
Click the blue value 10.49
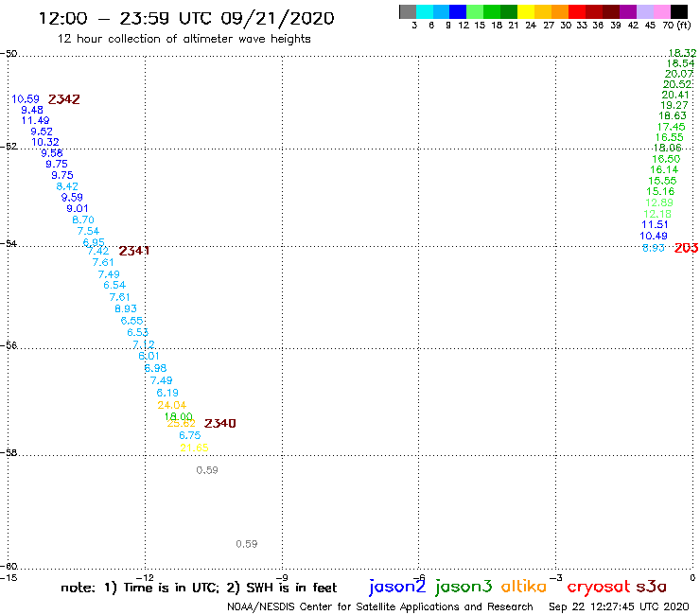tap(654, 236)
